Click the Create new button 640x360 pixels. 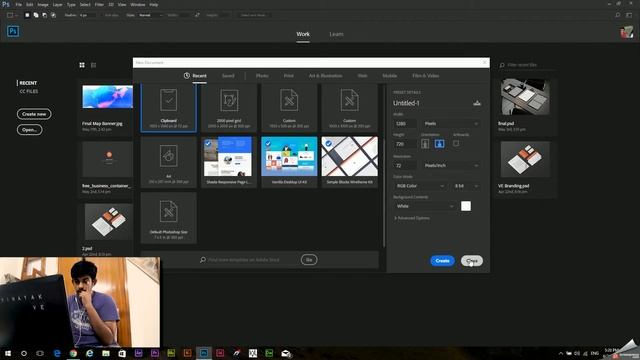tap(34, 114)
